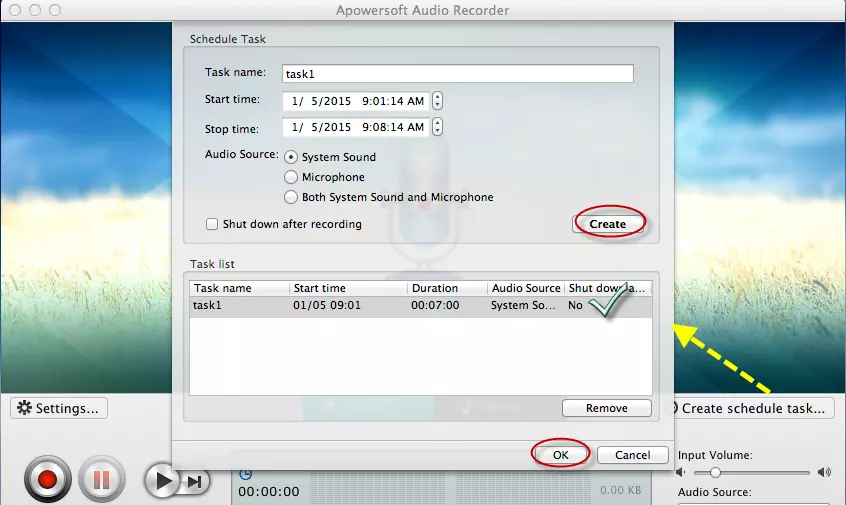Click the Stop time stepper arrows
846x505 pixels.
click(438, 127)
